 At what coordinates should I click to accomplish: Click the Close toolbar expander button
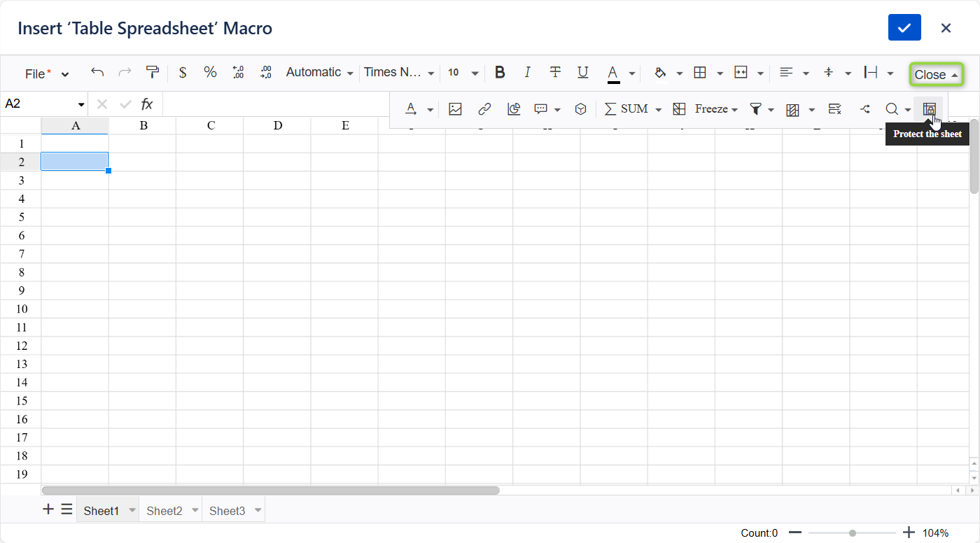point(936,75)
